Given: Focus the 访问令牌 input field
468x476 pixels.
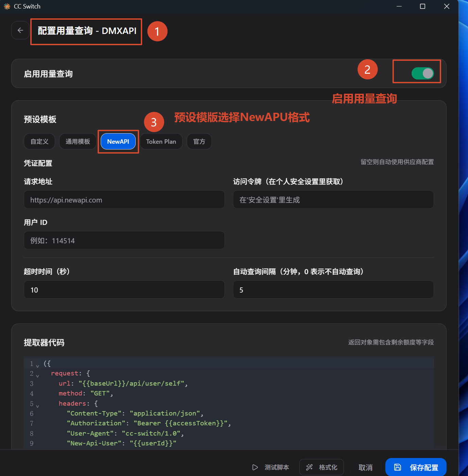Looking at the screenshot, I should coord(333,199).
